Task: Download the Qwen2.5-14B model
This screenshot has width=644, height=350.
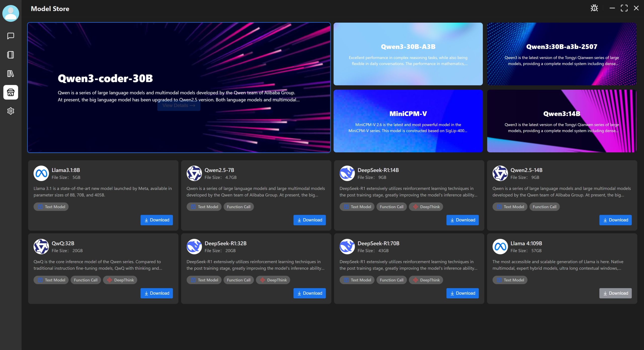Action: [x=615, y=220]
